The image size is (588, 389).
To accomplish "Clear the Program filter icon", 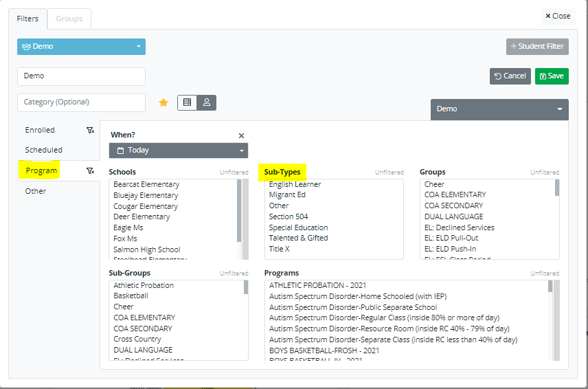I will click(x=90, y=170).
